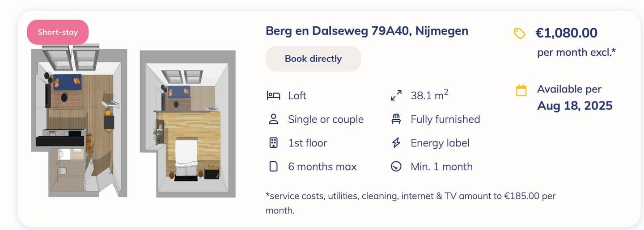Click the chair icon beside Fully furnished
Image resolution: width=644 pixels, height=230 pixels.
coord(396,119)
